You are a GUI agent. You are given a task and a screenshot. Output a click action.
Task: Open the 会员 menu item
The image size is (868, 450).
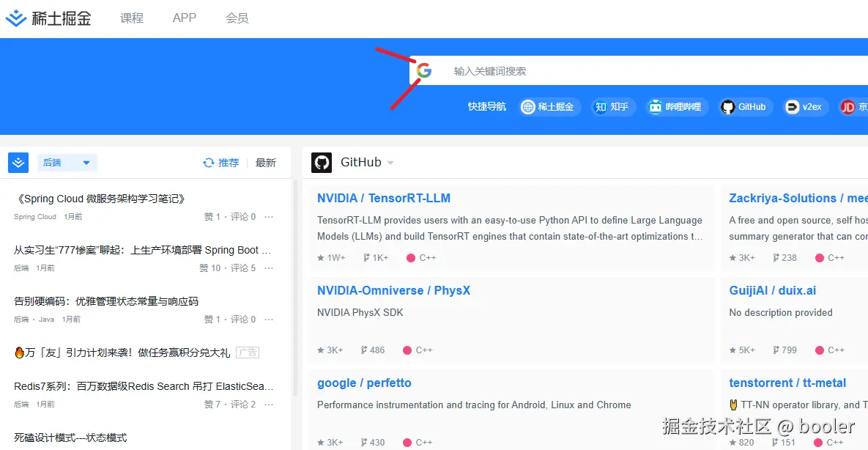[237, 18]
